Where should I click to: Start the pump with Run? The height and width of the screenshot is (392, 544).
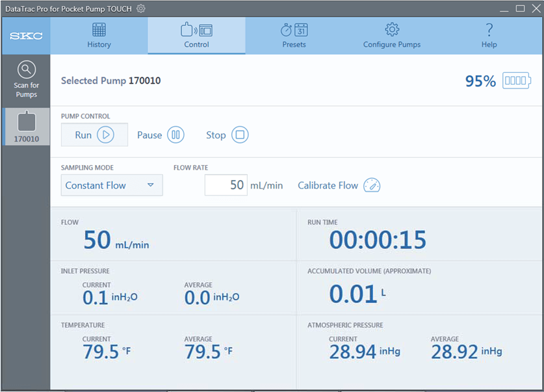[x=94, y=135]
